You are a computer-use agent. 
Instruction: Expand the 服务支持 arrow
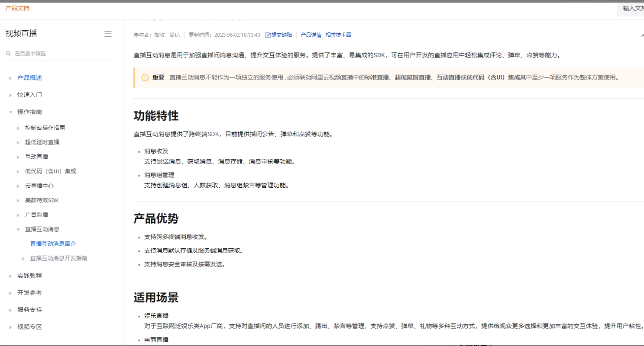point(10,310)
